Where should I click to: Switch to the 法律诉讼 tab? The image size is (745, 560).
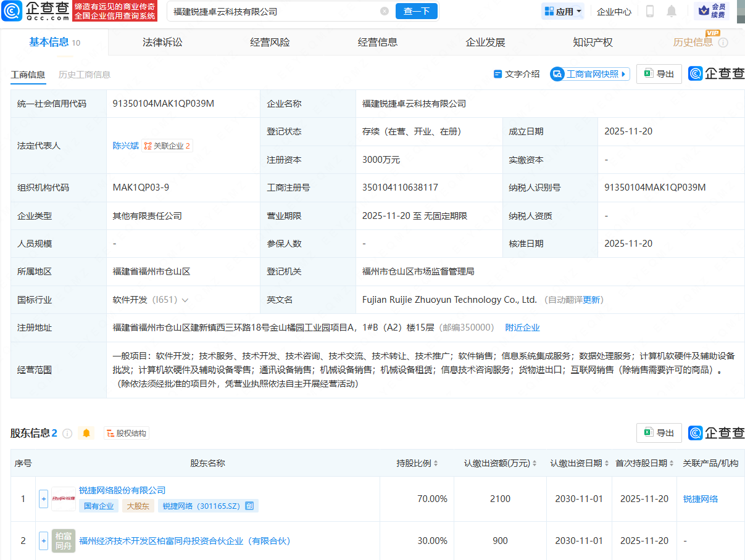(162, 43)
